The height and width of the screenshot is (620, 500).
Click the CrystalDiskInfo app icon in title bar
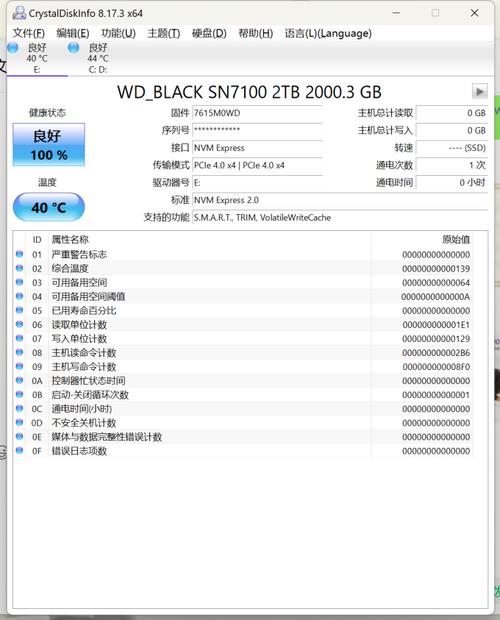pos(19,13)
